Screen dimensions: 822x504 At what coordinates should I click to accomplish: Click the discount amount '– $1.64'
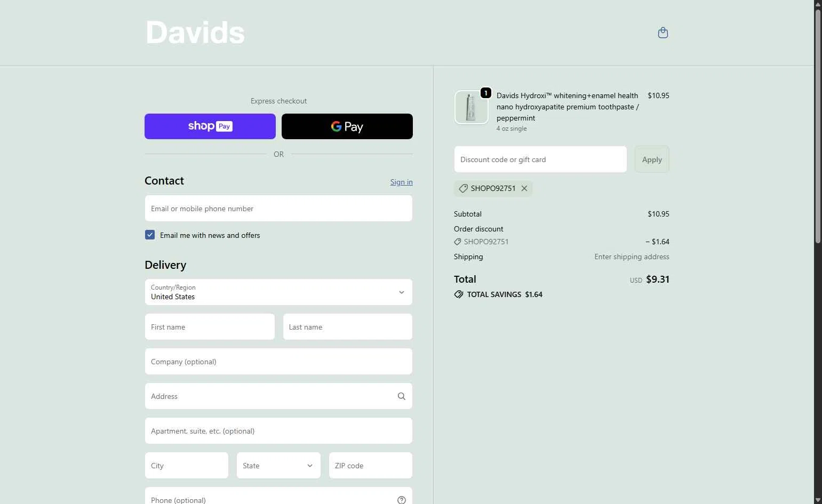pyautogui.click(x=657, y=242)
